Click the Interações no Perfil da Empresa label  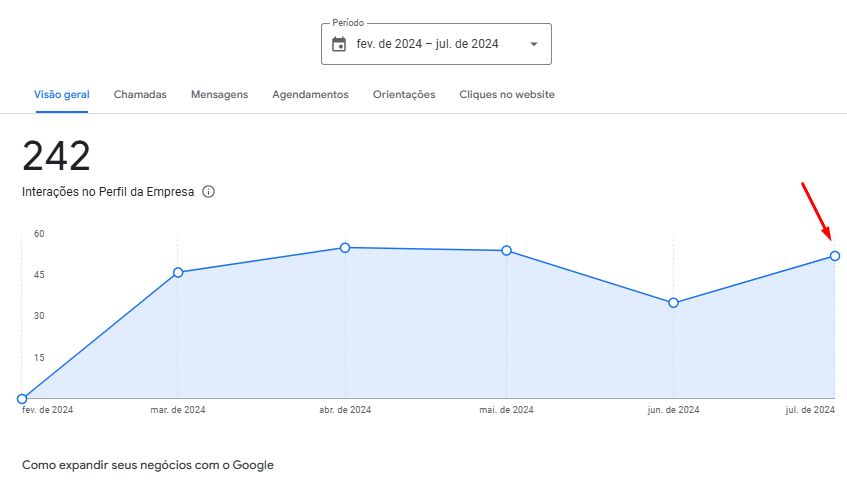coord(108,192)
